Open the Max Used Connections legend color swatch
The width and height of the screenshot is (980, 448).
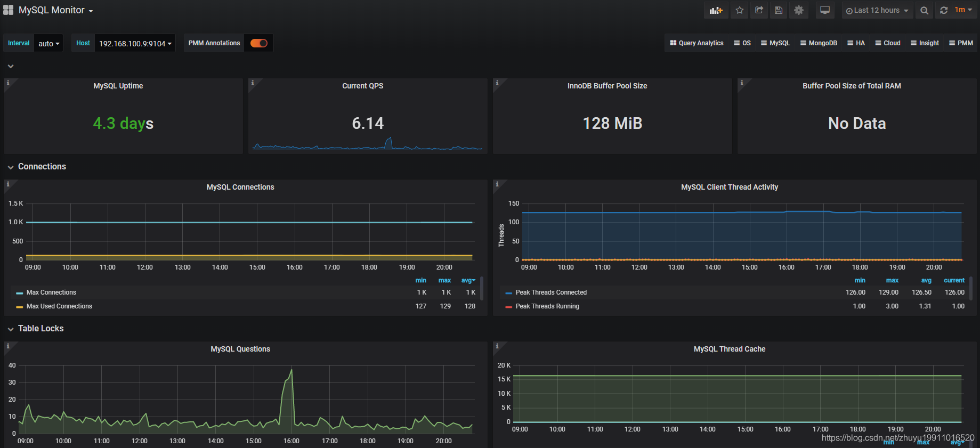pos(20,307)
